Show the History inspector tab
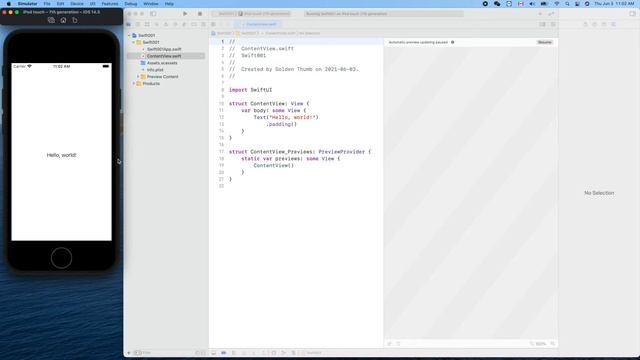The image size is (640, 360). (x=595, y=24)
